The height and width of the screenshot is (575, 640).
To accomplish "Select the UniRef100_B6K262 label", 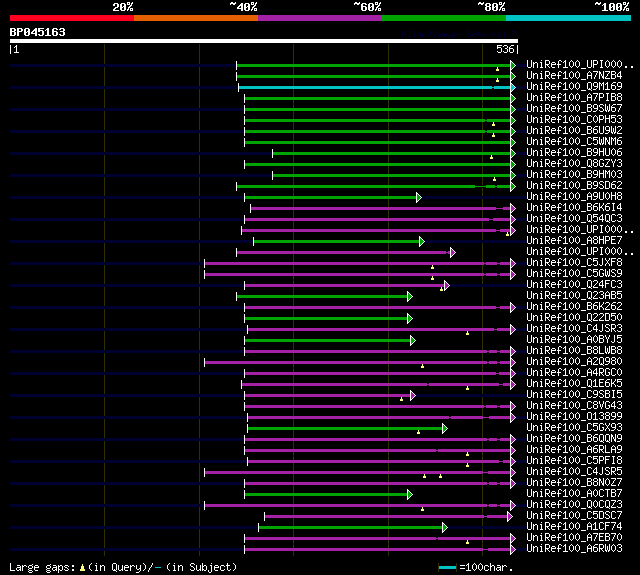I will [x=574, y=307].
